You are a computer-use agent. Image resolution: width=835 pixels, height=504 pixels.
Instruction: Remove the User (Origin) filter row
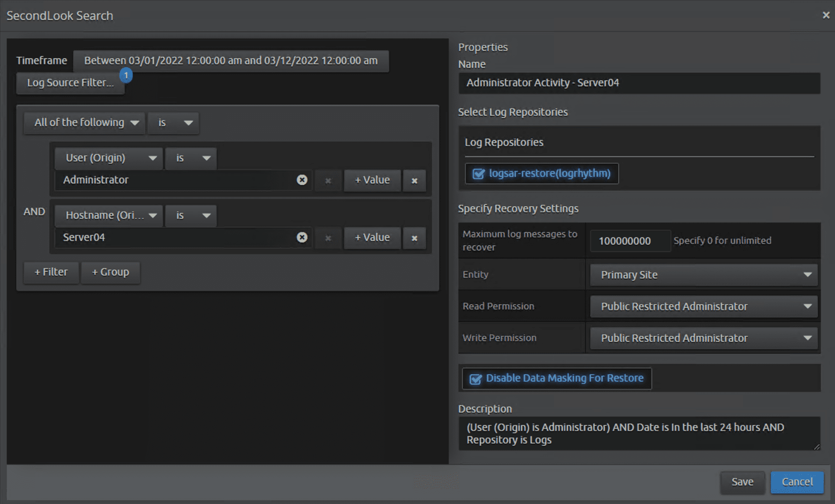click(x=414, y=181)
